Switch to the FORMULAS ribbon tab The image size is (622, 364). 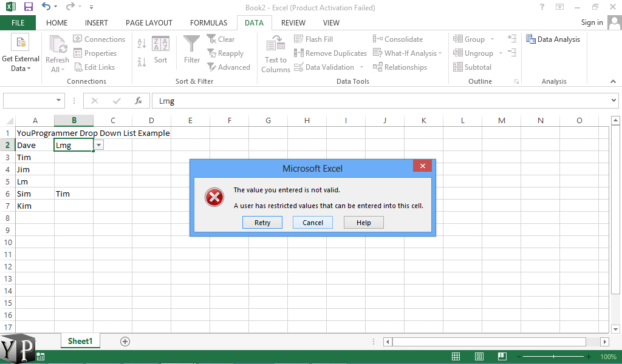pyautogui.click(x=208, y=22)
